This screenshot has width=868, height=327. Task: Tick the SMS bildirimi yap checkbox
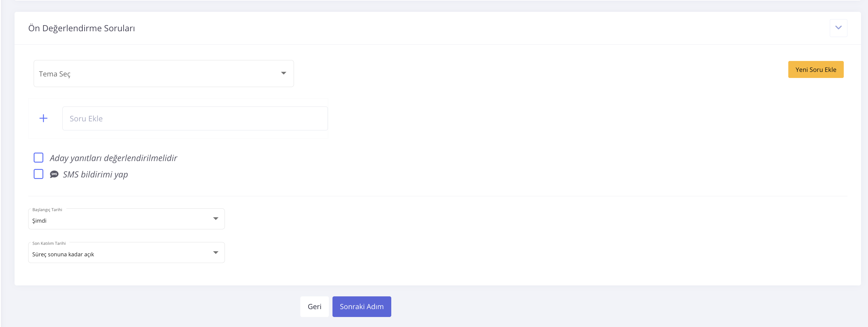(39, 174)
